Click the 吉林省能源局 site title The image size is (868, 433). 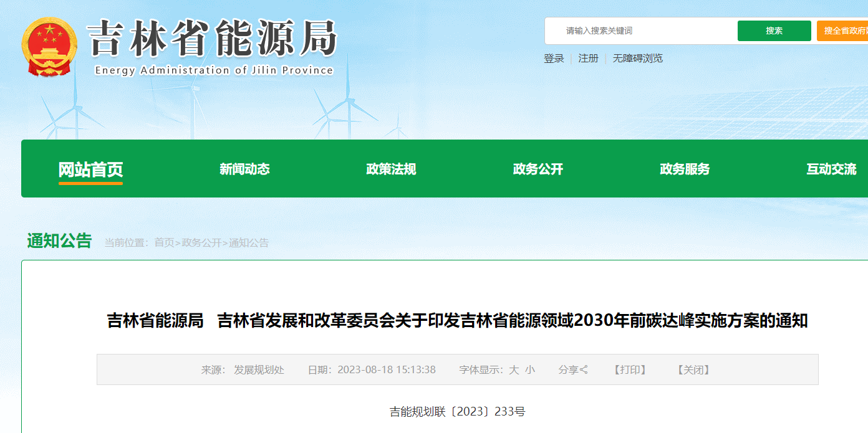pyautogui.click(x=213, y=39)
